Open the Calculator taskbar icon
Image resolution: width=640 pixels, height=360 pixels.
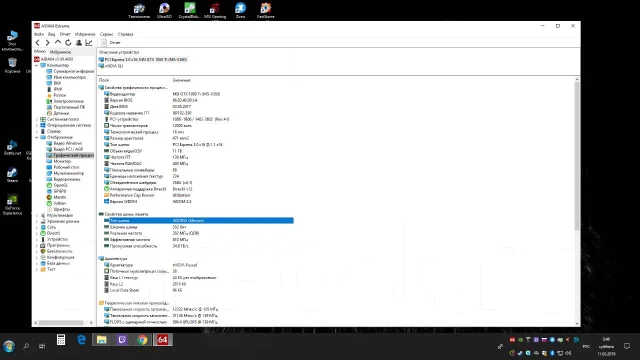point(61,340)
